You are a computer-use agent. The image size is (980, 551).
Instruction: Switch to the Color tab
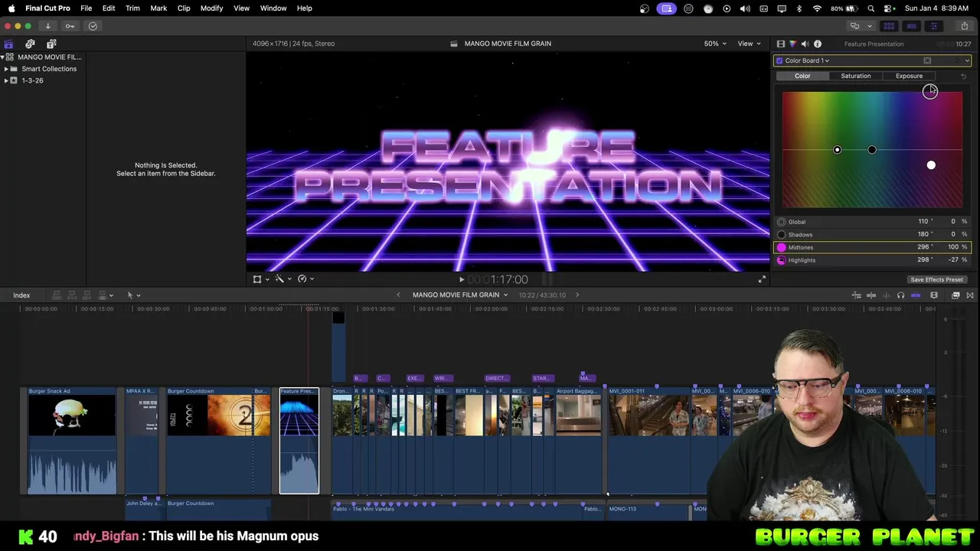(x=802, y=76)
